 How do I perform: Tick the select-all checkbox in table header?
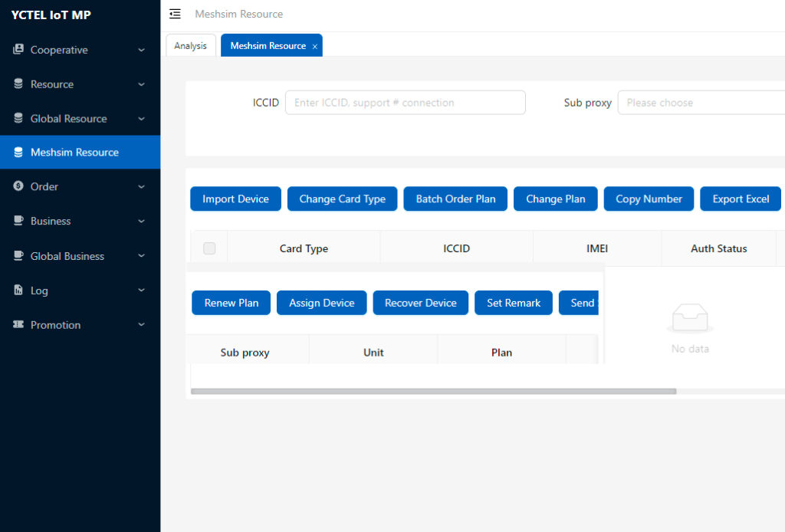click(209, 248)
